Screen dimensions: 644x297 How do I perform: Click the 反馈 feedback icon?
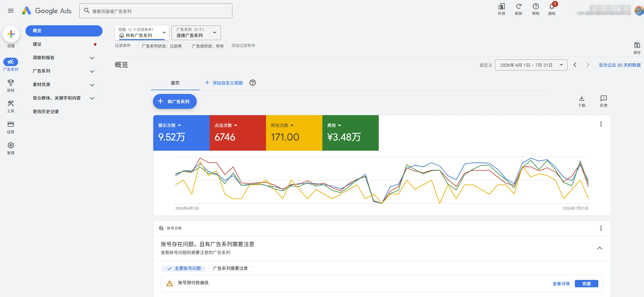(603, 99)
